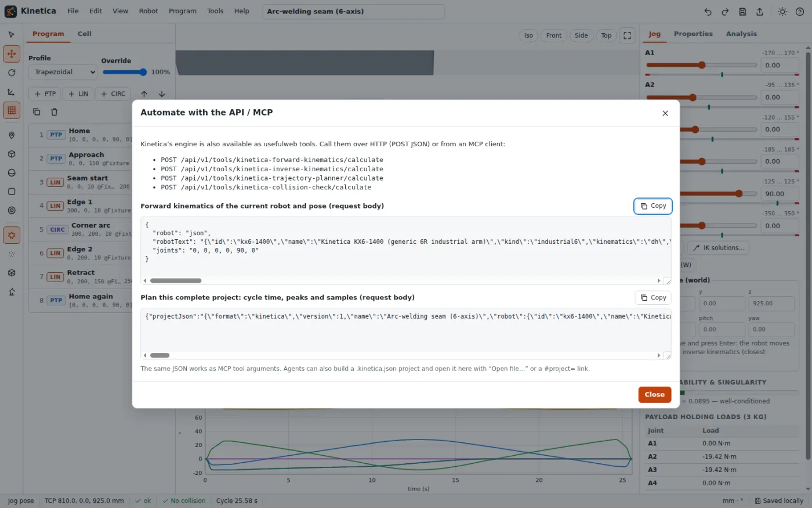Viewport: 812px width, 508px height.
Task: Click the orange Close button
Action: (655, 395)
